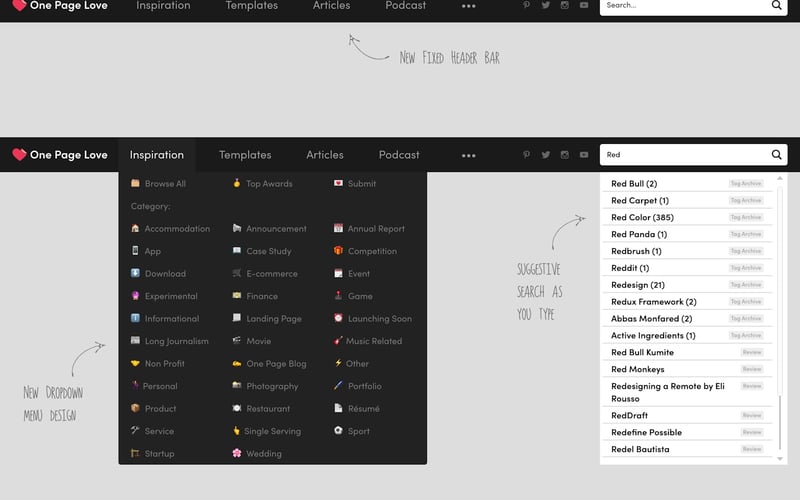Open Templates in the header with the empty Search... box
The image size is (800, 500).
pos(252,6)
